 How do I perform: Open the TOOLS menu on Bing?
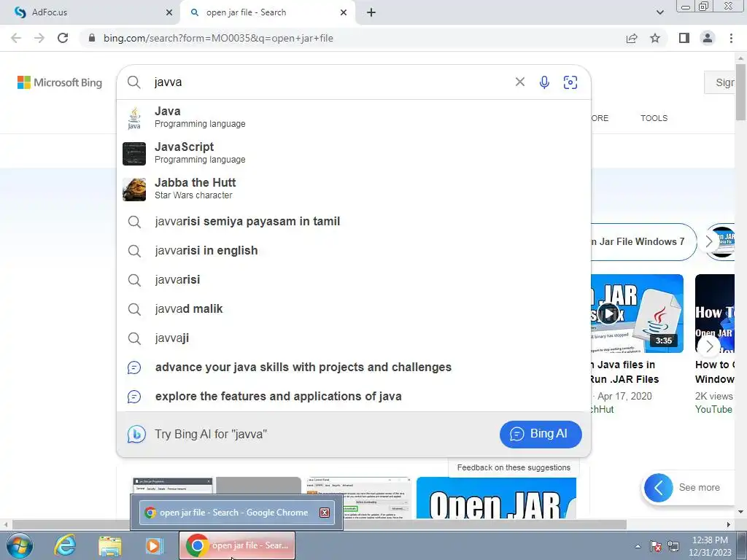pyautogui.click(x=654, y=118)
